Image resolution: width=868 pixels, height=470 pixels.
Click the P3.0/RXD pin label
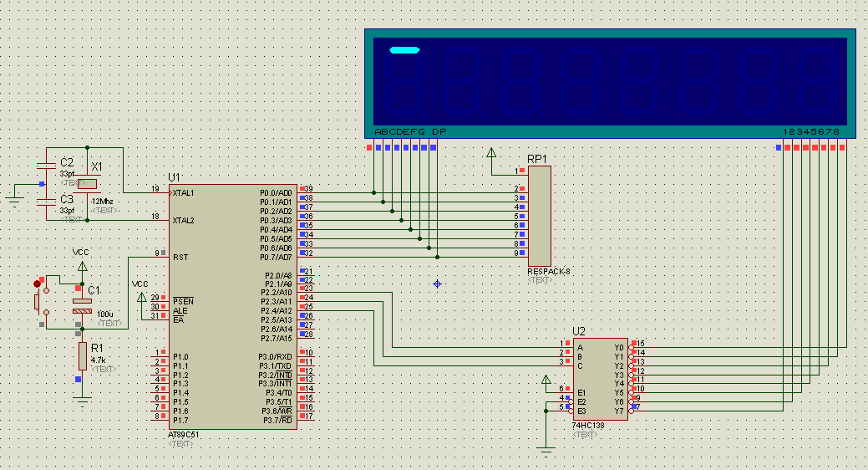point(275,356)
